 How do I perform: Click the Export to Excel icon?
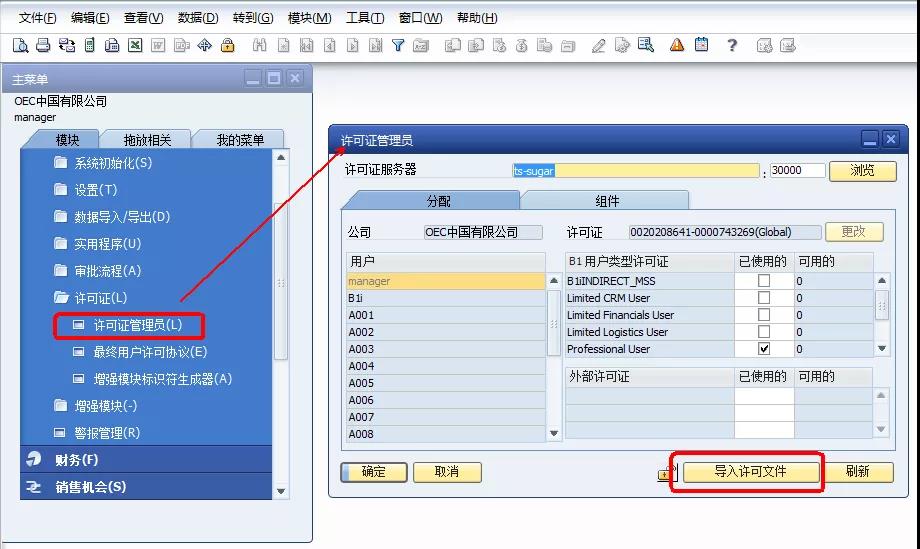(x=135, y=45)
